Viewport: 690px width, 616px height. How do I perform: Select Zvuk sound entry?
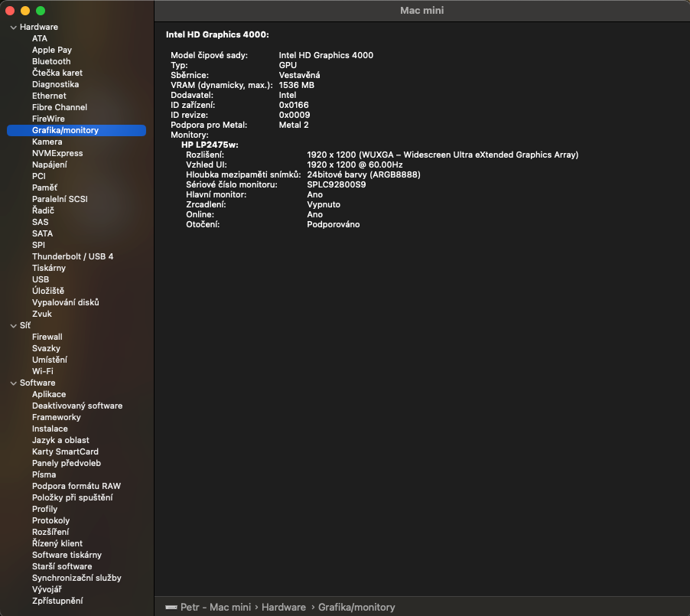42,314
